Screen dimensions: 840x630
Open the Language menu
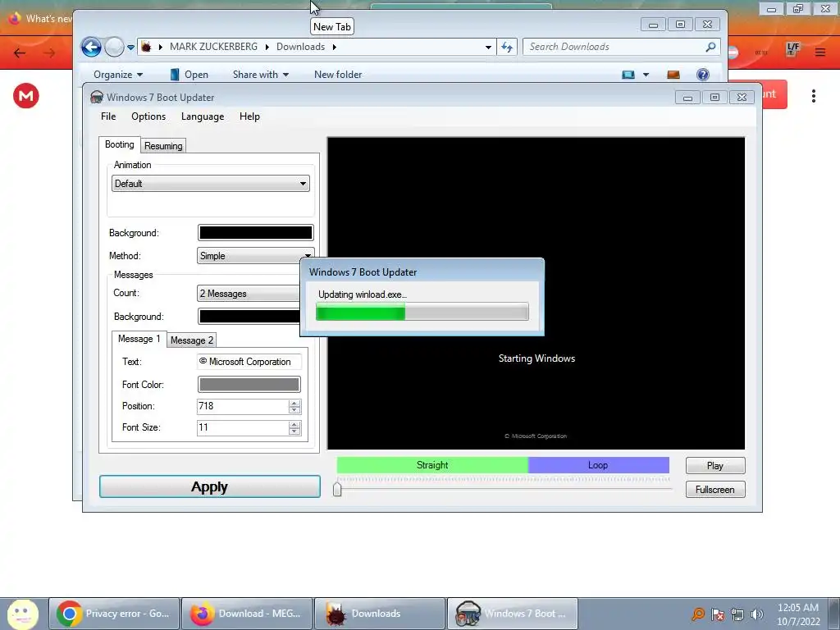click(203, 116)
